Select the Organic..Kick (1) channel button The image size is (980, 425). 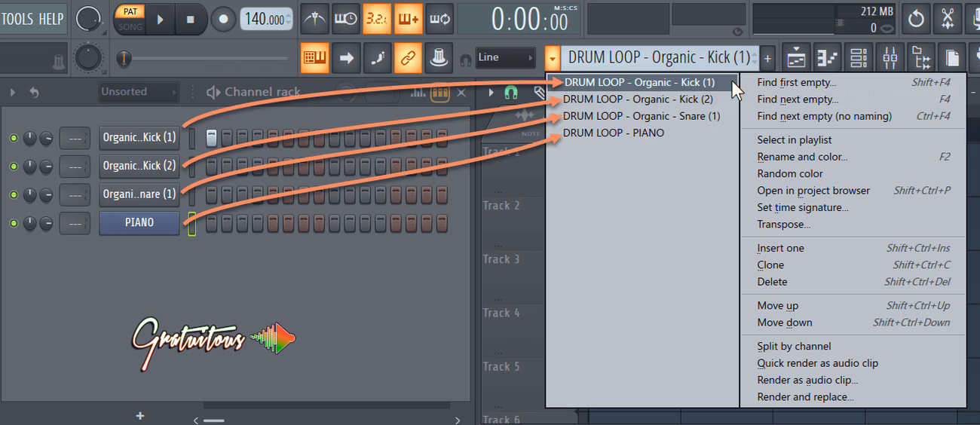(x=139, y=138)
